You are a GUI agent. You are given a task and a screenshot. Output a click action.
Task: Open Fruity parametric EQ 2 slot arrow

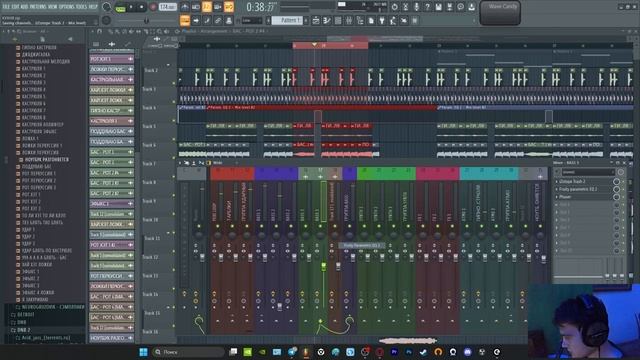557,189
